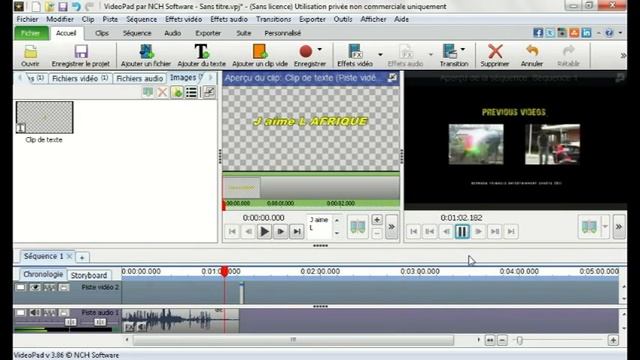Click zoom-to-fit icon beside timeline zoom

tap(490, 340)
